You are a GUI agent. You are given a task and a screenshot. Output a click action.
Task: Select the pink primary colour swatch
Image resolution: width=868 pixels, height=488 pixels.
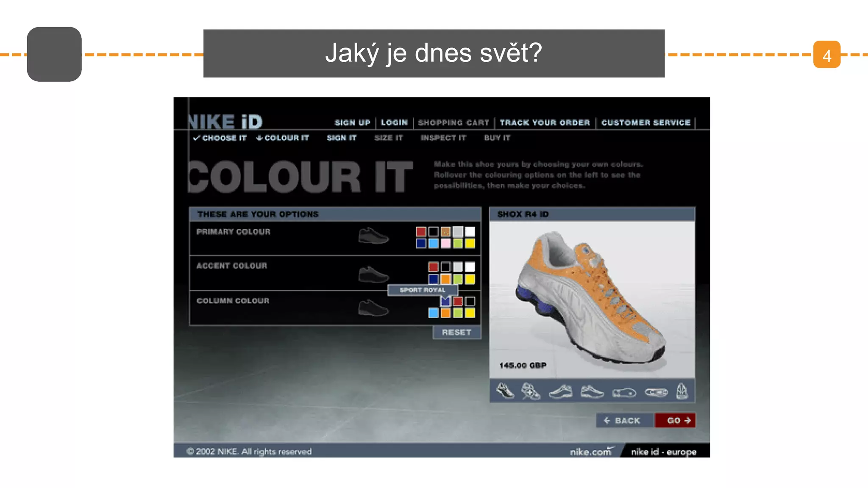coord(445,243)
